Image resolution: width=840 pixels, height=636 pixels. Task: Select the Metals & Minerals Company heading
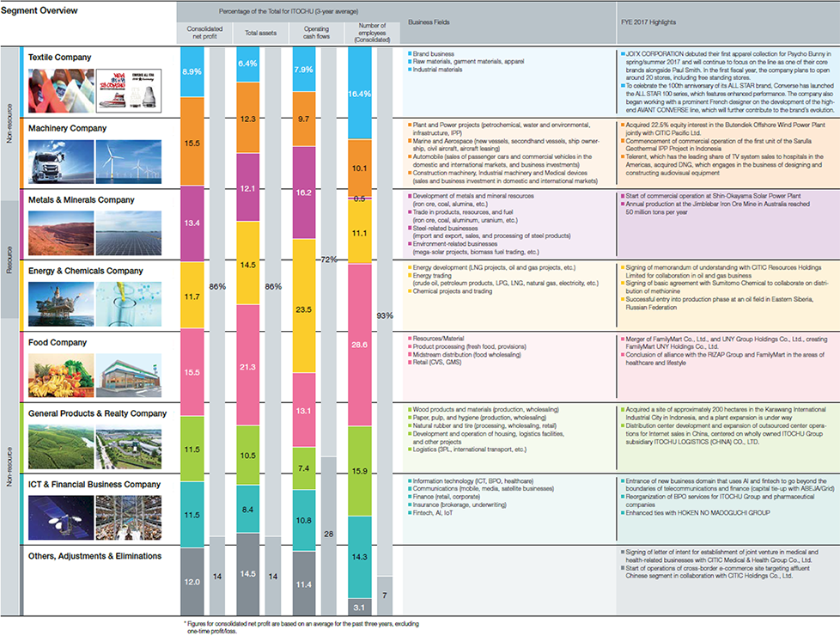click(x=81, y=199)
